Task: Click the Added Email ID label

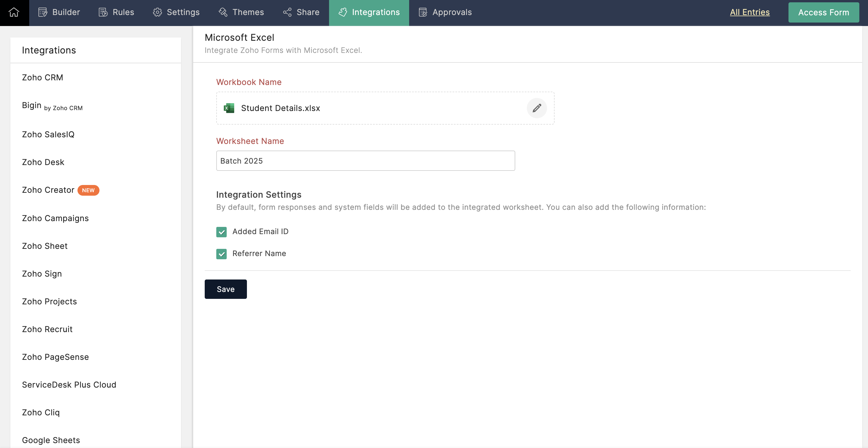Action: pyautogui.click(x=260, y=232)
